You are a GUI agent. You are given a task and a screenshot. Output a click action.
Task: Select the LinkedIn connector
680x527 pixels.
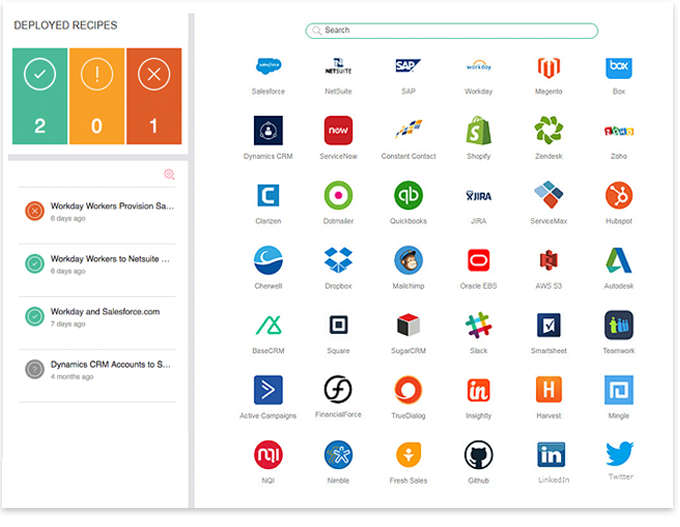click(551, 455)
